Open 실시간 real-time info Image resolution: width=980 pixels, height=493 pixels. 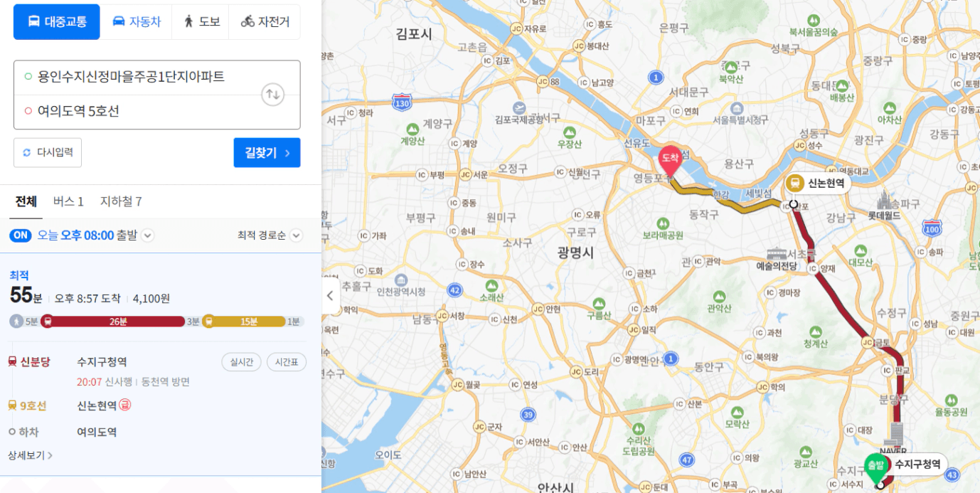click(241, 362)
